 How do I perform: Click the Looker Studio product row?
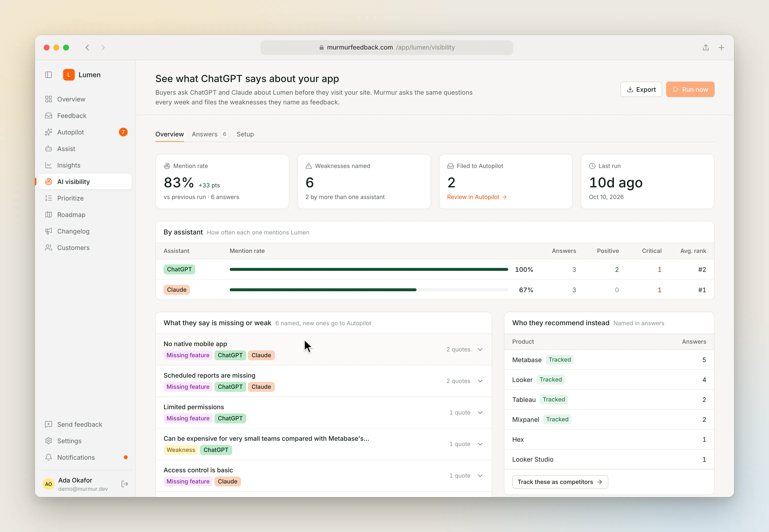609,459
